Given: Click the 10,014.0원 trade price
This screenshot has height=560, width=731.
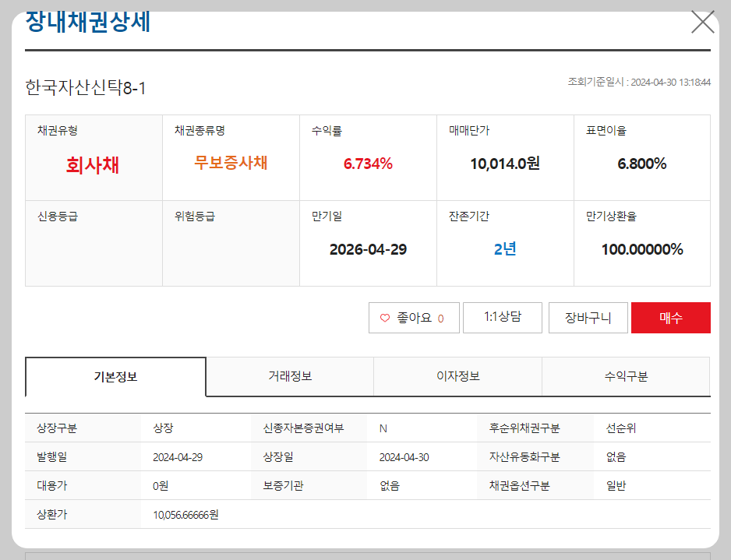Looking at the screenshot, I should click(505, 164).
